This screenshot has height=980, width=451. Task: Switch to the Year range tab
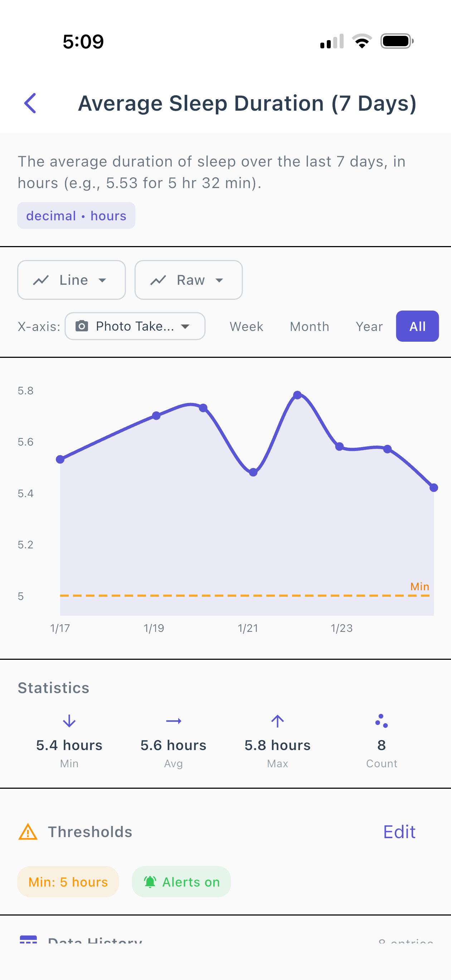click(x=369, y=326)
